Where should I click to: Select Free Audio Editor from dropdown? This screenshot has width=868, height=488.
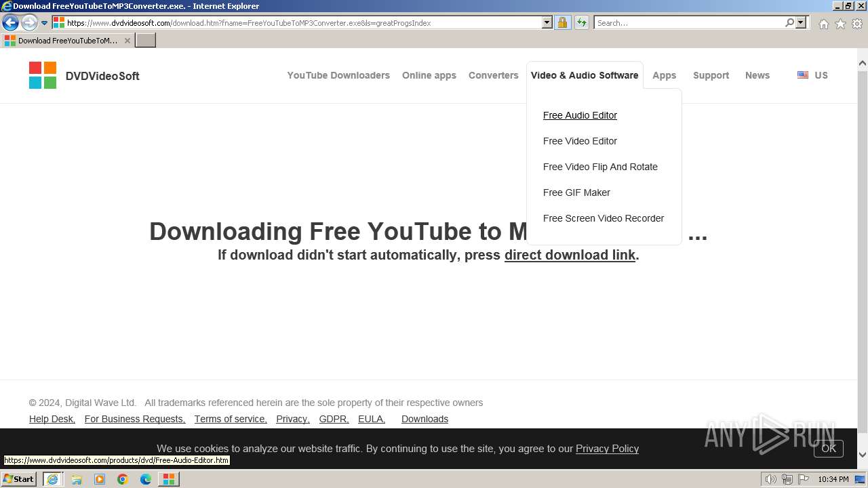point(580,115)
